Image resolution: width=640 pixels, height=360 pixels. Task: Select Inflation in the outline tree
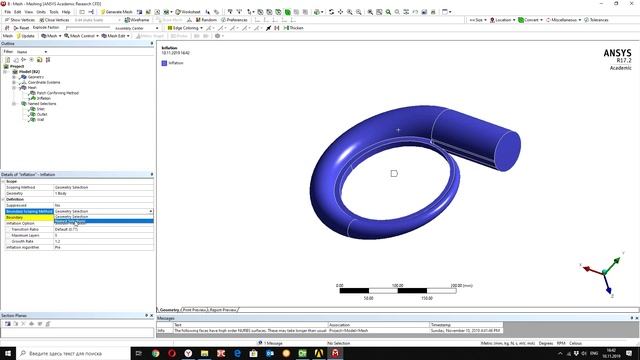[44, 98]
